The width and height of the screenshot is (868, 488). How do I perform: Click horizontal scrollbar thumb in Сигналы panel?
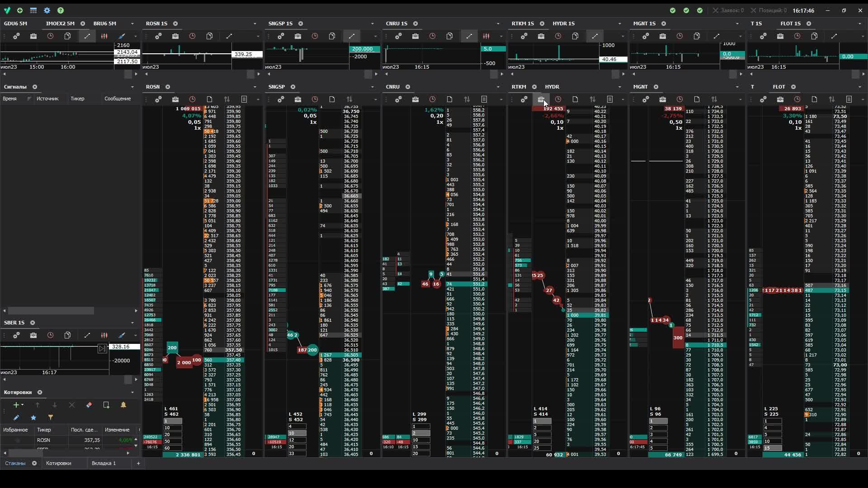pyautogui.click(x=51, y=311)
